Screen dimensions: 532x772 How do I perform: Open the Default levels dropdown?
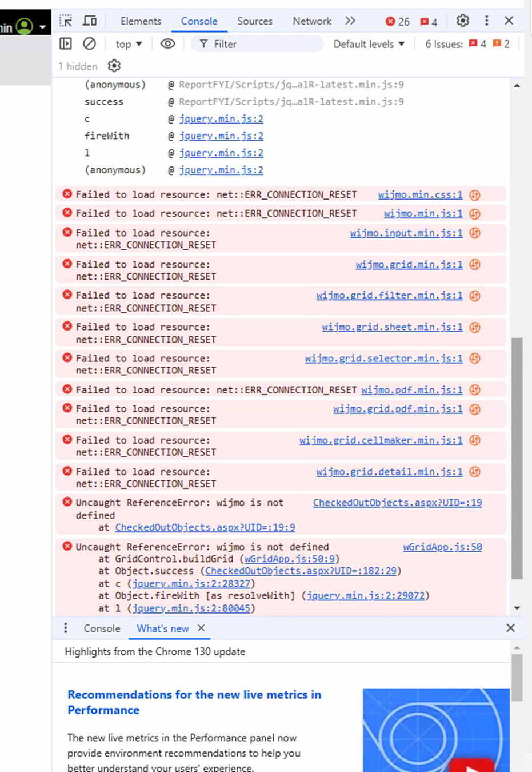(x=369, y=44)
